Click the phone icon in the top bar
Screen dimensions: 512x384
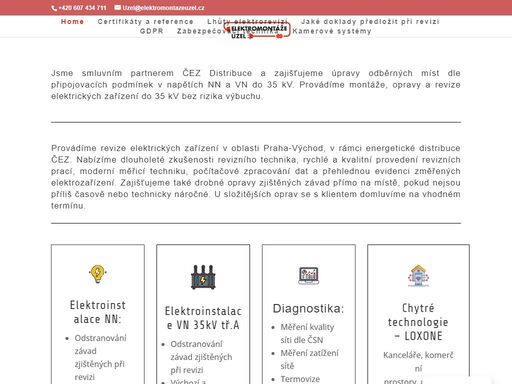click(x=54, y=8)
